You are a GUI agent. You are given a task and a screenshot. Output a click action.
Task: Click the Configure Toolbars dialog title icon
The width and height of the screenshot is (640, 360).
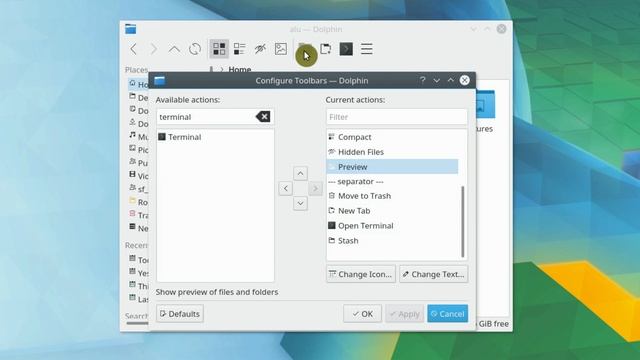(160, 80)
